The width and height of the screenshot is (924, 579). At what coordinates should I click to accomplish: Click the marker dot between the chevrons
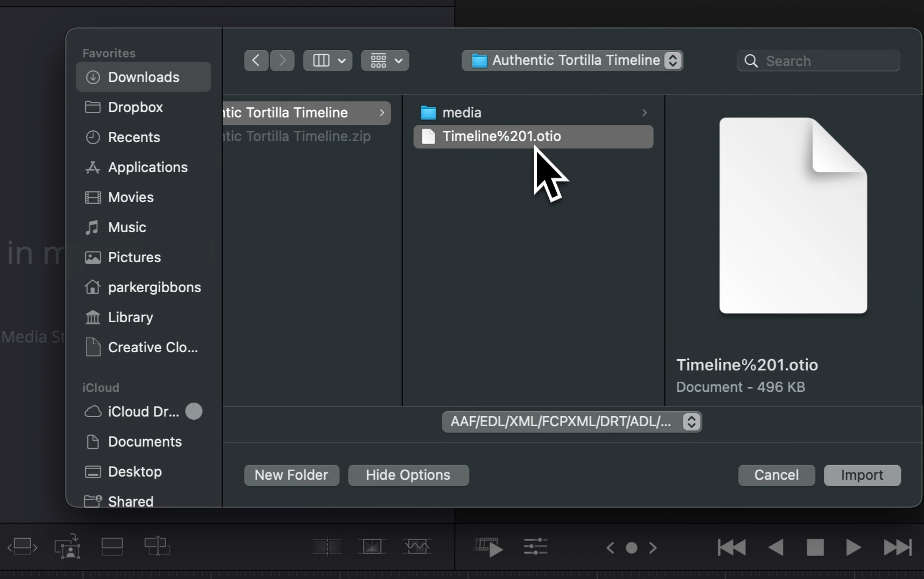(x=632, y=548)
